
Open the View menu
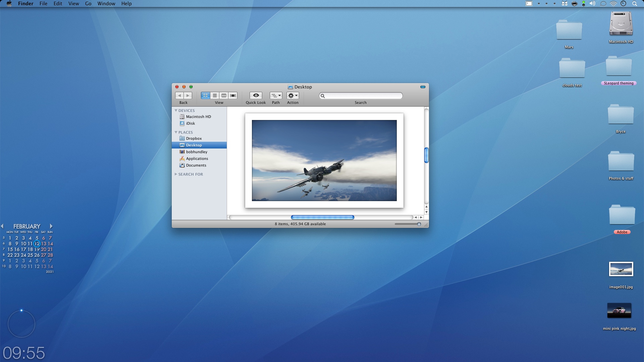74,4
